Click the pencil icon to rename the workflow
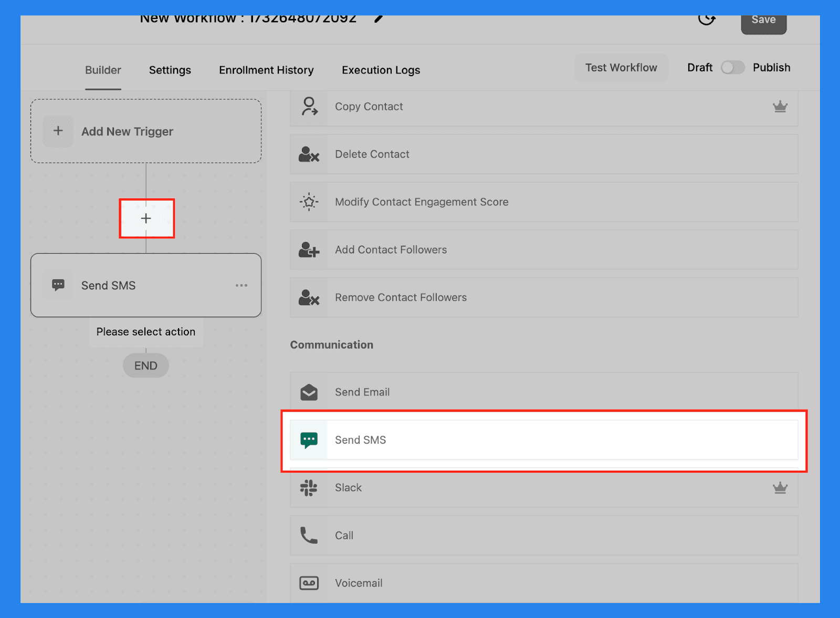The width and height of the screenshot is (840, 618). [379, 19]
